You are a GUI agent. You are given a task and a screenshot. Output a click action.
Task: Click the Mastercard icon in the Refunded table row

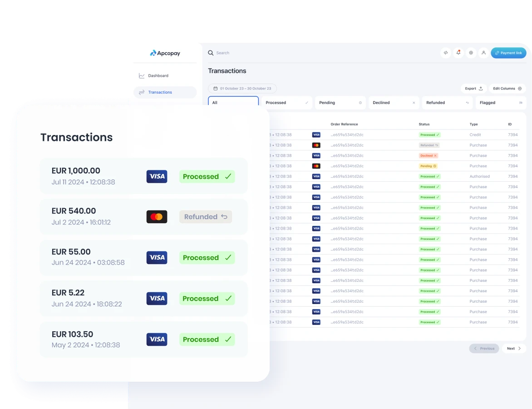tap(316, 145)
